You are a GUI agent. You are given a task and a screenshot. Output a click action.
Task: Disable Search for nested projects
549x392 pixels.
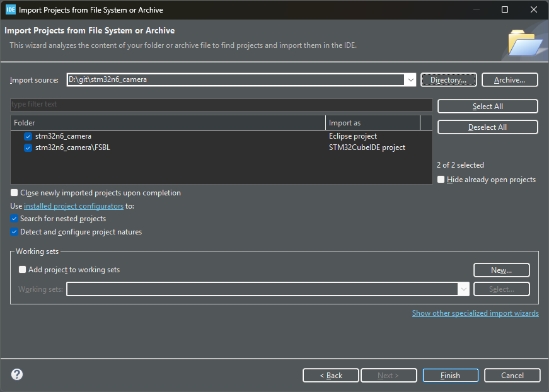pos(14,219)
